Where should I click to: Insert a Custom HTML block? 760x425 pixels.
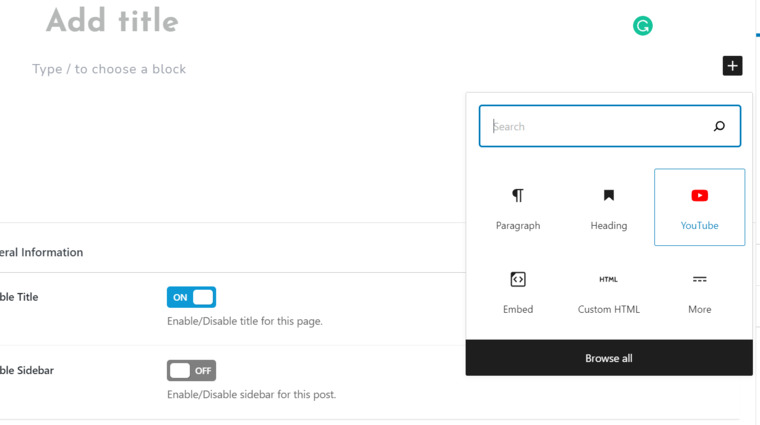608,292
